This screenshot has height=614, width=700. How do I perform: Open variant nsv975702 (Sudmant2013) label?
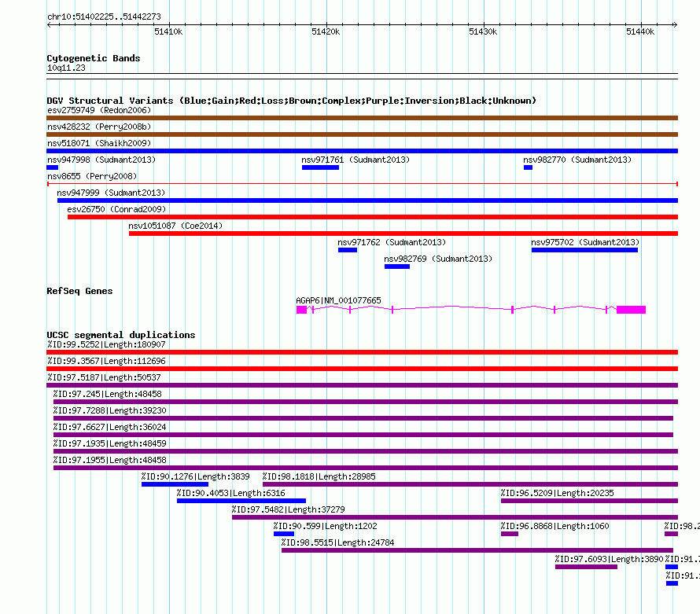(585, 242)
